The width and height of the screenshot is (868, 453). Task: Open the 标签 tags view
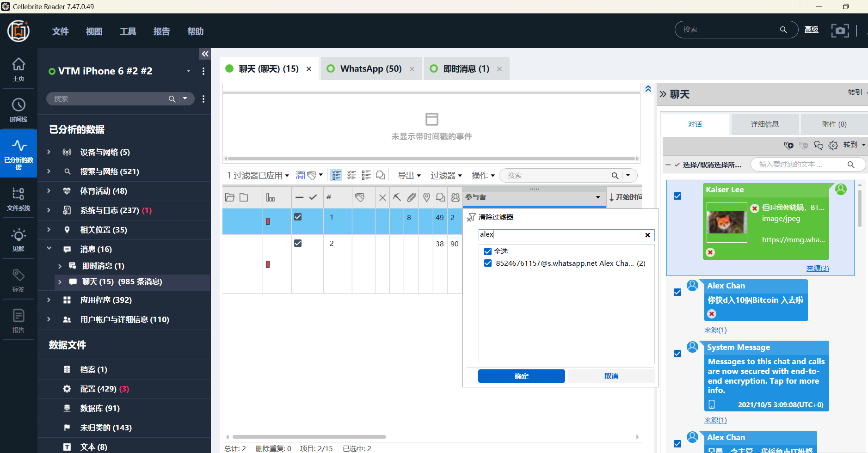click(18, 280)
